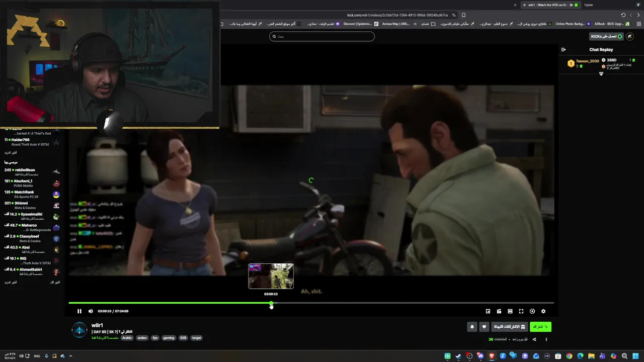This screenshot has width=644, height=362.
Task: Open Google Chrome from the taskbar
Action: [x=569, y=356]
